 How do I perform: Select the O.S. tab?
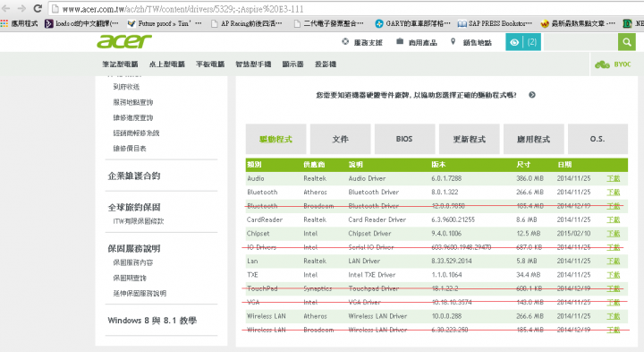pos(597,139)
